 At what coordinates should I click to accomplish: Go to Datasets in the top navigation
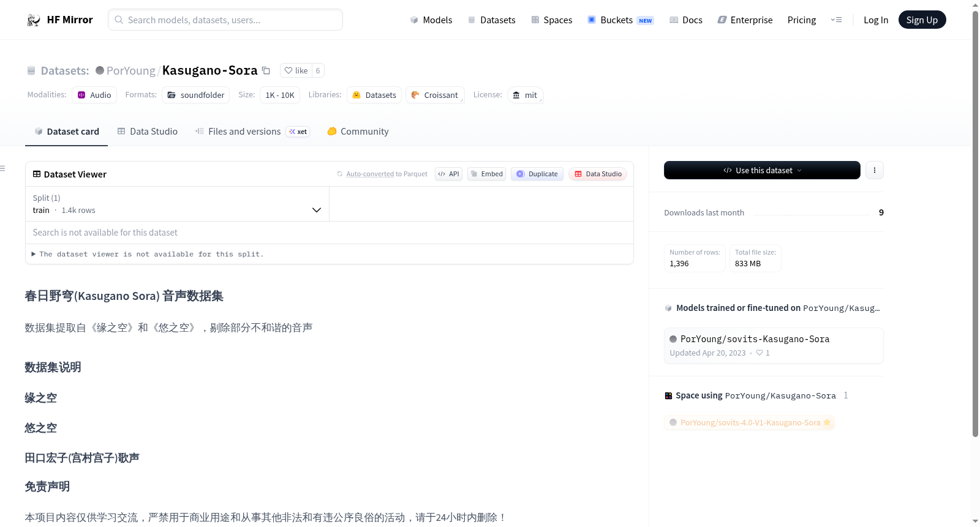491,20
